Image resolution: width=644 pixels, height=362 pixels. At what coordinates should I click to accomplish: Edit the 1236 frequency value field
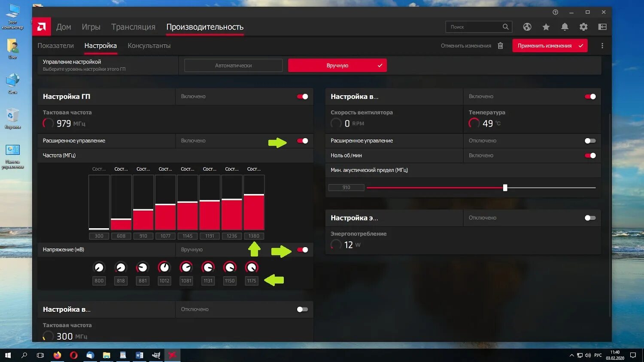[x=232, y=236]
